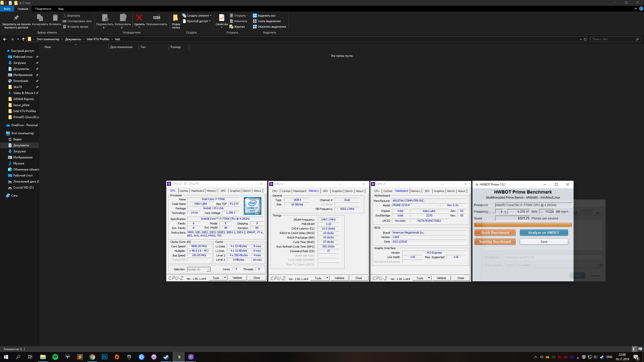
Task: Click the search test field
Action: tap(613, 39)
